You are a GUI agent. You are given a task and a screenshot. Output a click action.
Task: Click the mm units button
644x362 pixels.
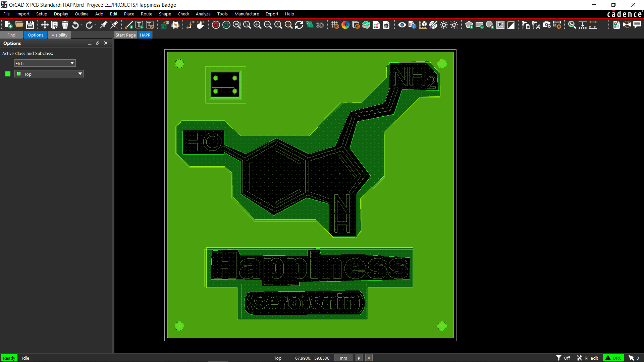(343, 358)
